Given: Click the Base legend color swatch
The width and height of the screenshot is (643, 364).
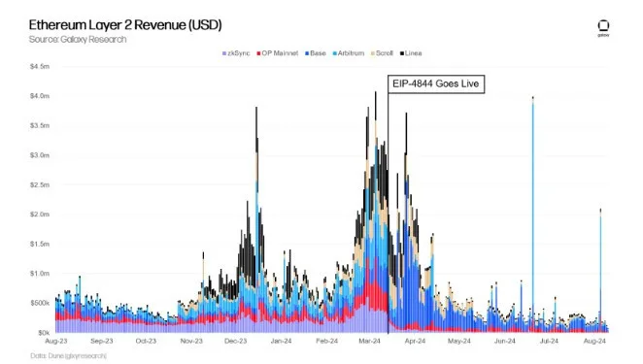Looking at the screenshot, I should point(307,53).
